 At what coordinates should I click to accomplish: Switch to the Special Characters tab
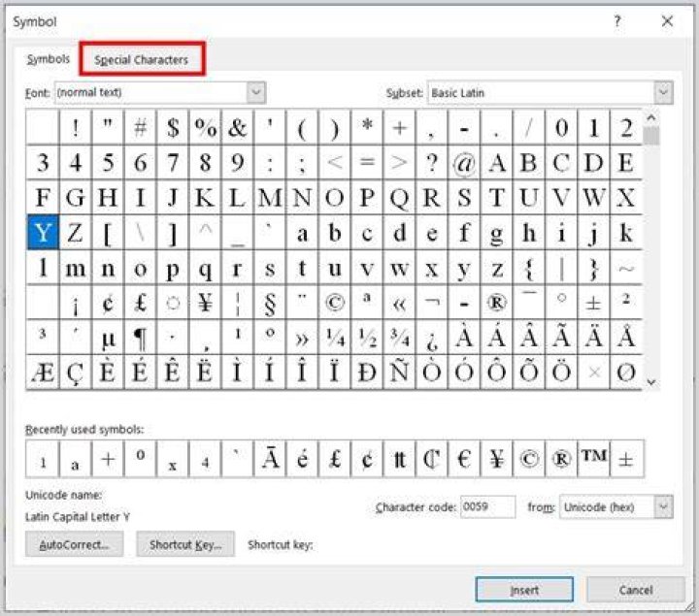click(x=142, y=60)
